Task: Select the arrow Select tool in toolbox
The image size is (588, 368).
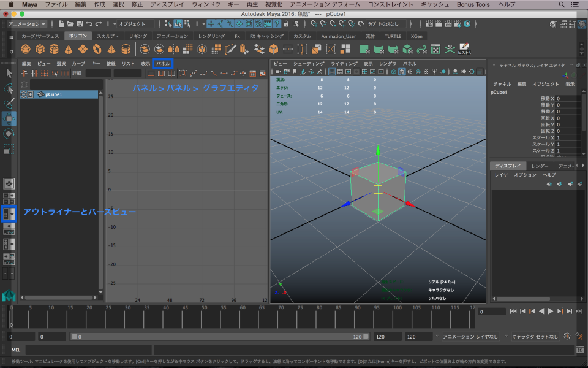Action: (x=9, y=73)
